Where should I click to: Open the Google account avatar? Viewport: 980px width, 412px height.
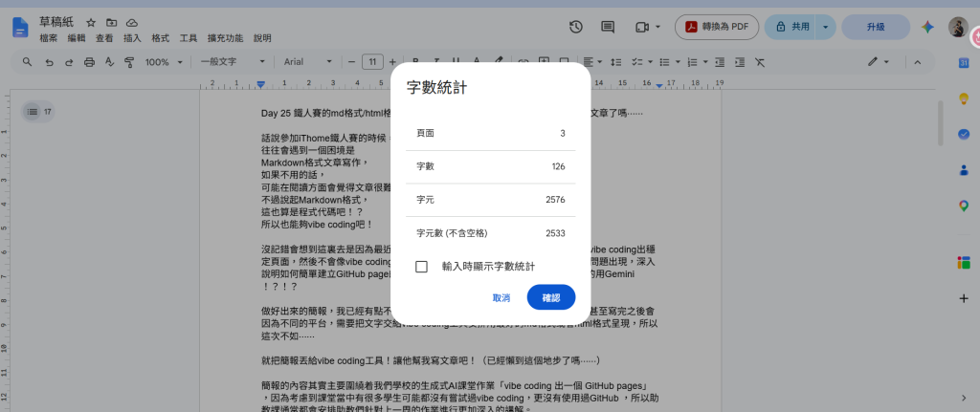(x=957, y=27)
